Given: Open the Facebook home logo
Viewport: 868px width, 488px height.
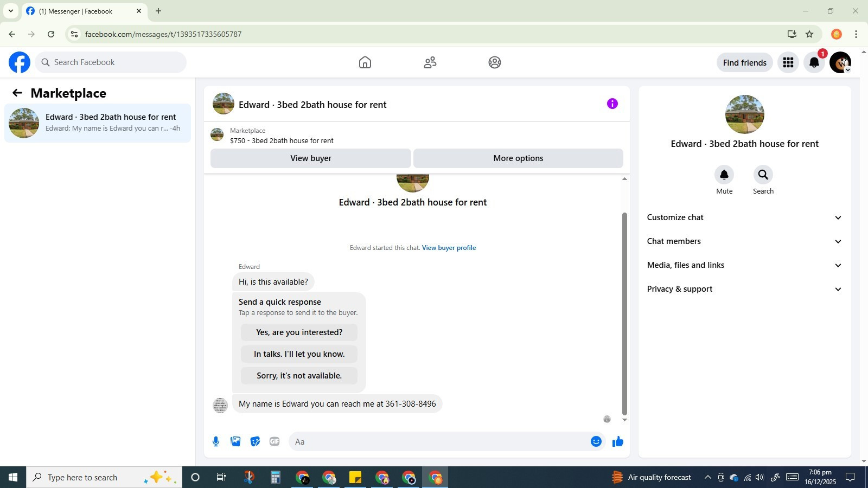Looking at the screenshot, I should (20, 62).
